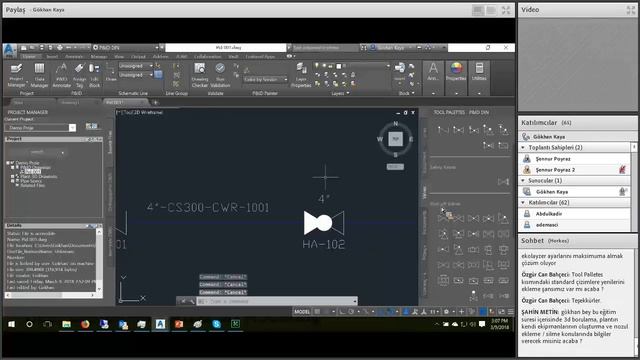Click the schematic Draw line tool
This screenshot has width=640, height=360.
tap(111, 72)
